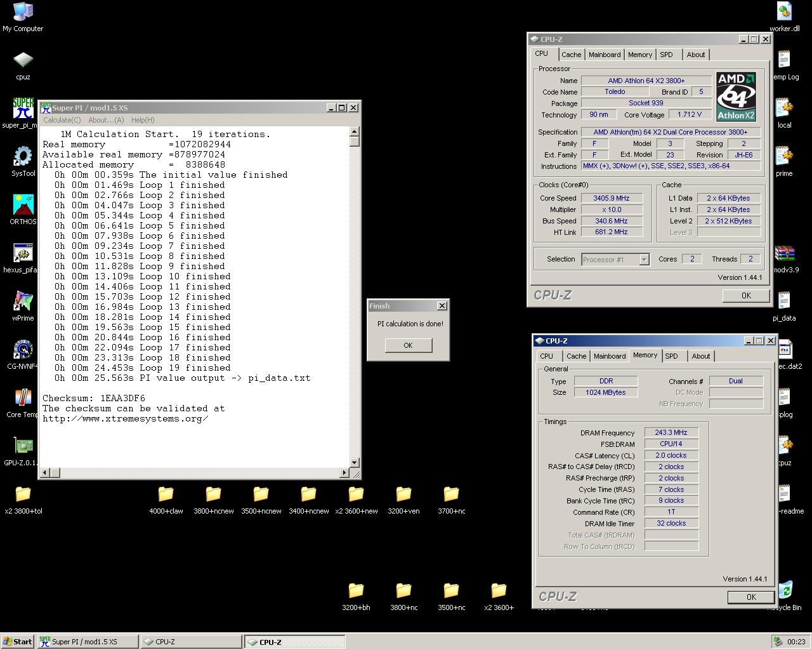Screen dimensions: 812x650
Task: Select prime file icon on desktop
Action: pyautogui.click(x=784, y=161)
